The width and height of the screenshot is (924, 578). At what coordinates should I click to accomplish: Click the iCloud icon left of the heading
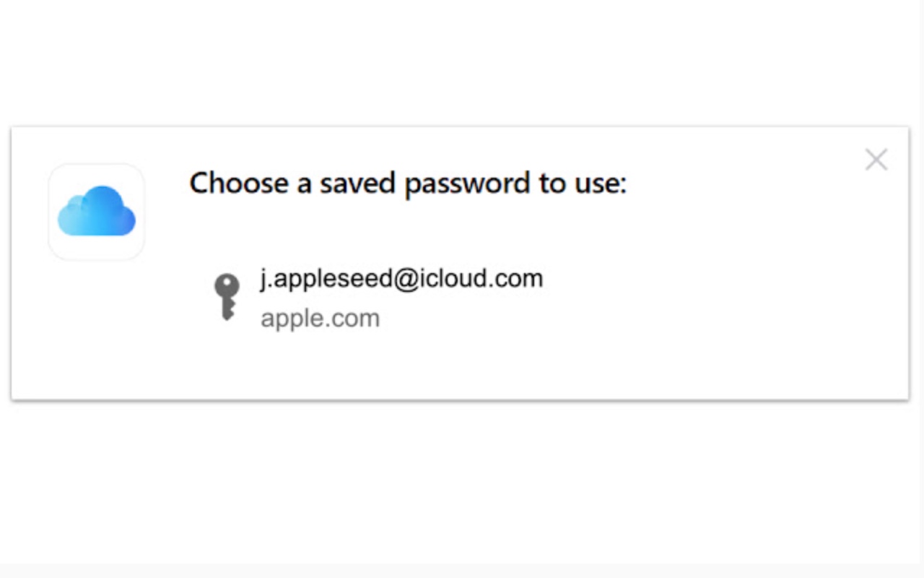97,212
